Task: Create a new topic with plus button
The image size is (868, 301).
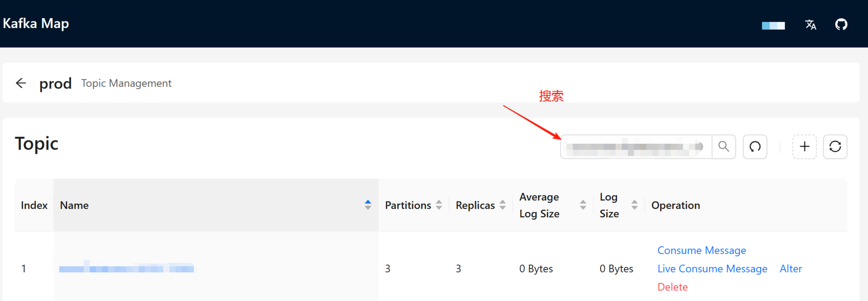Action: tap(804, 147)
